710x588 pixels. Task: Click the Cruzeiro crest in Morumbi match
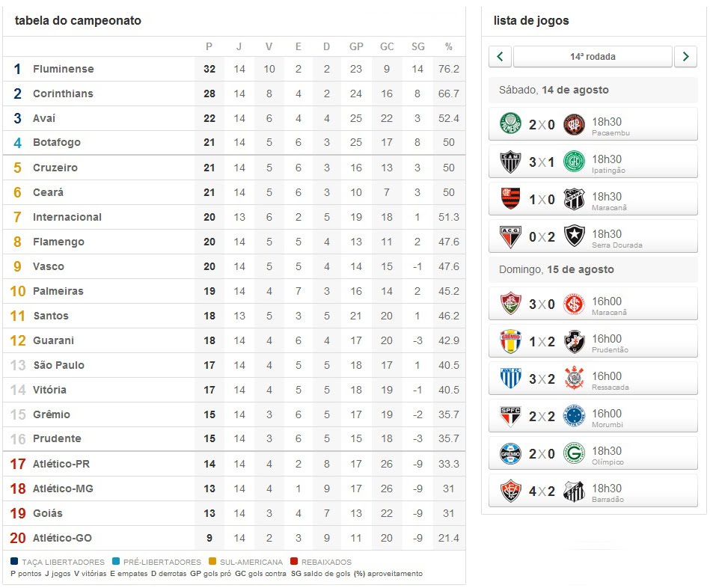(574, 415)
